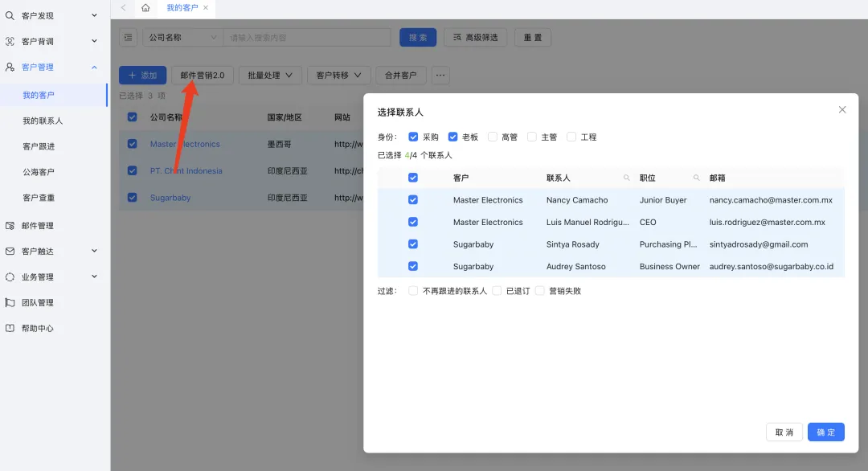
Task: Enable the 高管 identity checkbox
Action: (x=491, y=137)
